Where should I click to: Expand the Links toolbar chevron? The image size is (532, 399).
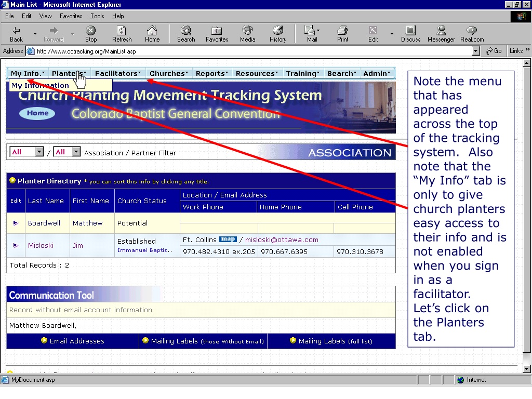[528, 49]
